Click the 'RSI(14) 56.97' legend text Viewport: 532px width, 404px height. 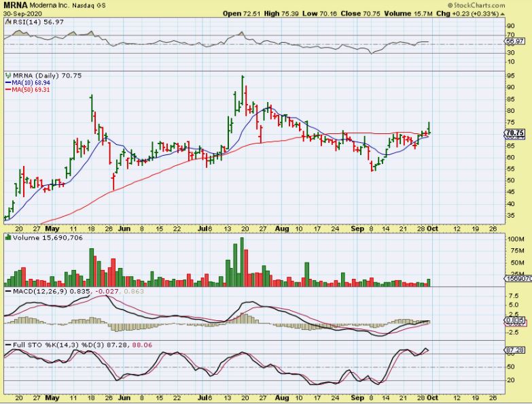pyautogui.click(x=38, y=22)
